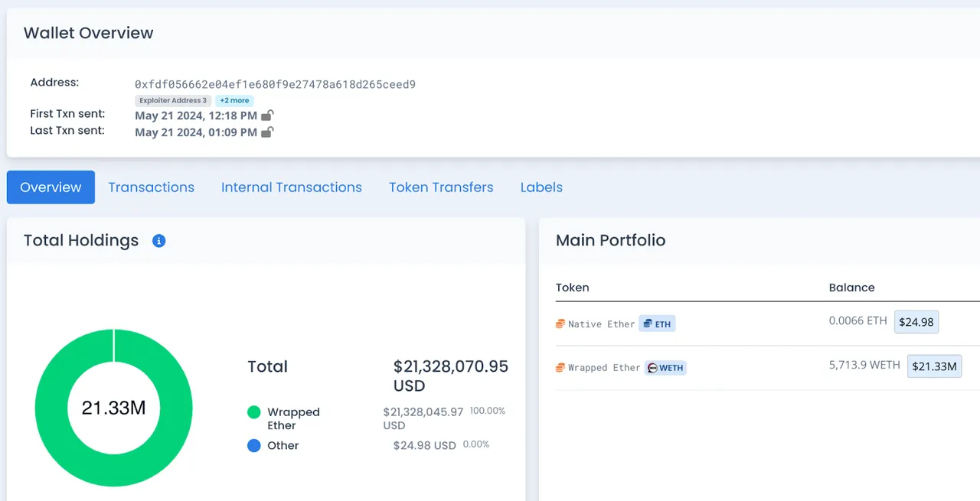Click the $21.33M value button
Viewport: 980px width, 501px height.
click(x=934, y=366)
